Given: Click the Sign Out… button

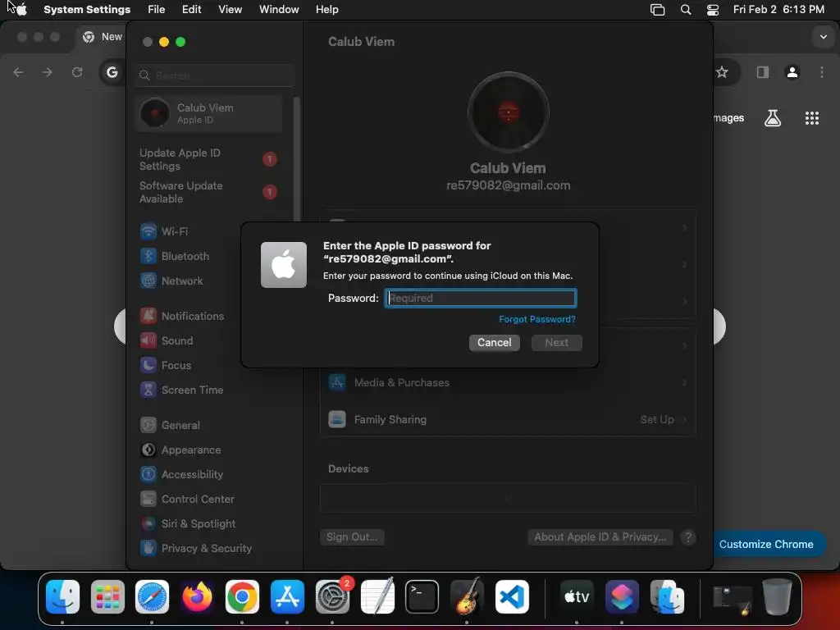Looking at the screenshot, I should (x=352, y=536).
